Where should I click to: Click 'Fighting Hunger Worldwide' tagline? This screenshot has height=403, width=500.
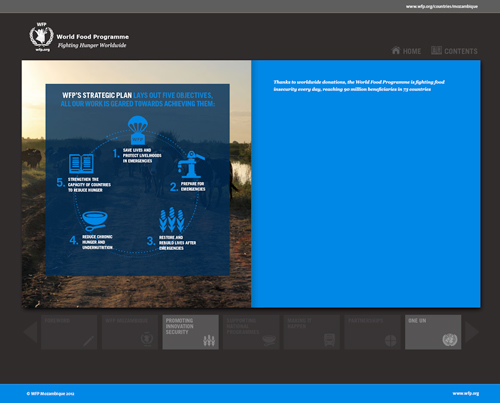(92, 45)
